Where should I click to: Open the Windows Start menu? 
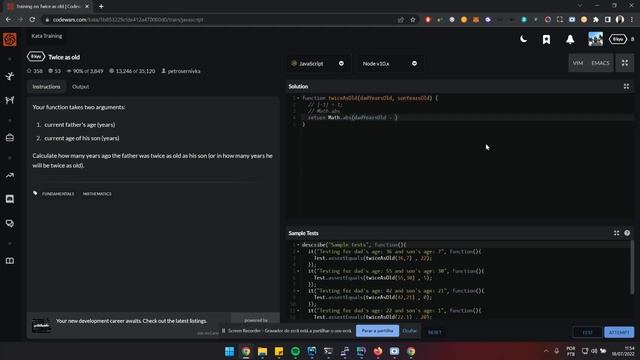229,351
